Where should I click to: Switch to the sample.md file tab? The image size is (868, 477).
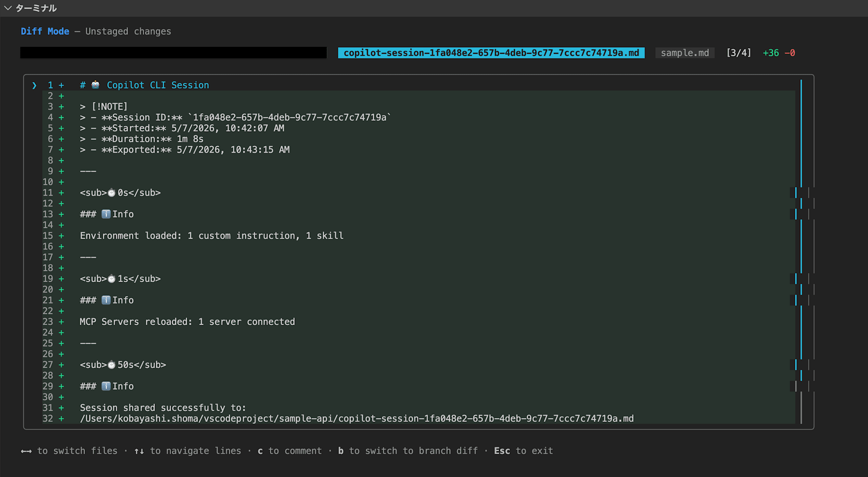click(685, 53)
